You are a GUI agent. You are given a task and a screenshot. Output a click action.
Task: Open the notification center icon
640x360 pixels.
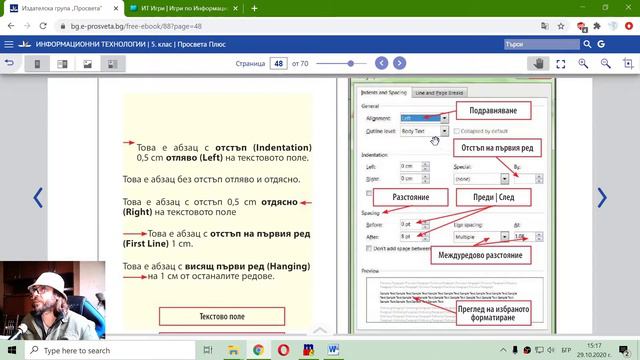[x=624, y=350]
